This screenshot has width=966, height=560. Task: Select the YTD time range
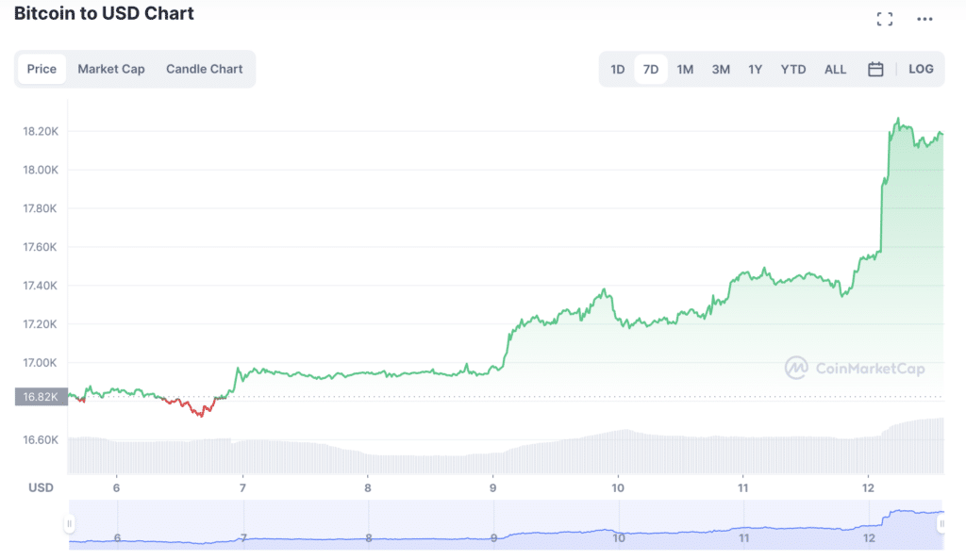pyautogui.click(x=792, y=70)
